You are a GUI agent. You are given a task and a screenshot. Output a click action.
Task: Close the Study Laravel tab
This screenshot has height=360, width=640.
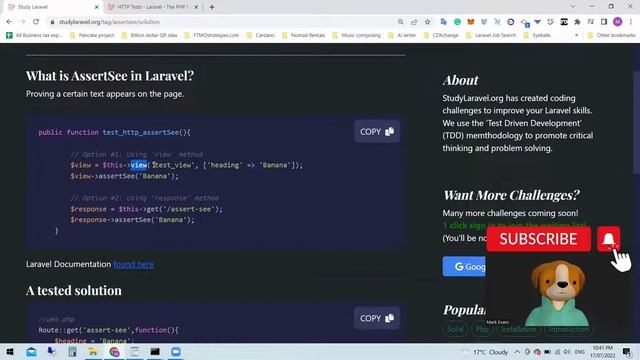click(x=97, y=7)
